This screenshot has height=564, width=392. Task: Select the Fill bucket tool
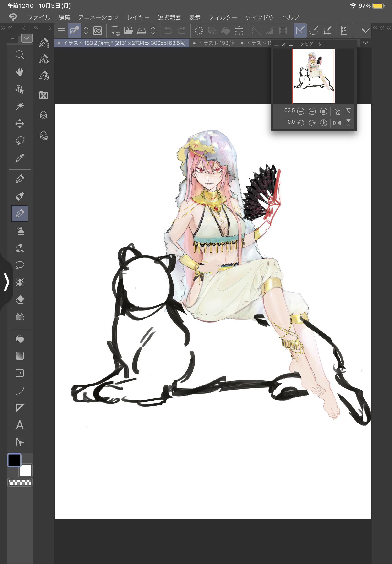[x=20, y=339]
